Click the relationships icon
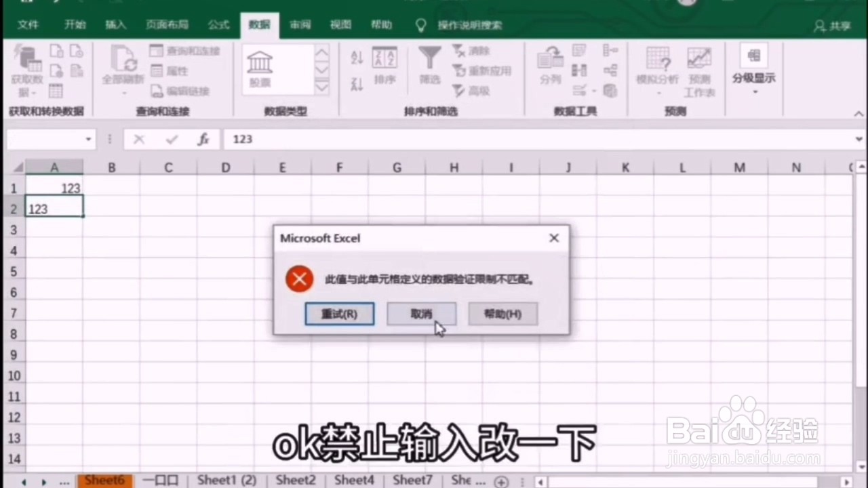Viewport: 868px width, 488px height. [x=610, y=70]
